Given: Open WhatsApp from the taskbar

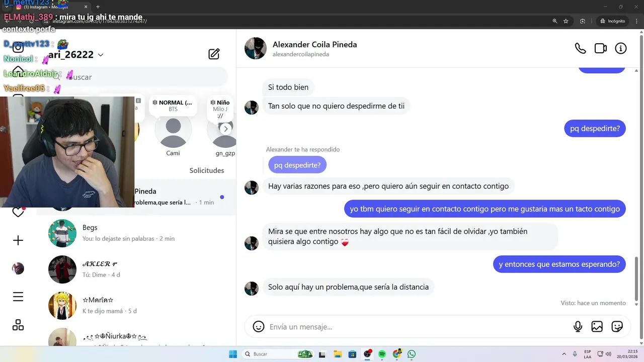Looking at the screenshot, I should 412,354.
